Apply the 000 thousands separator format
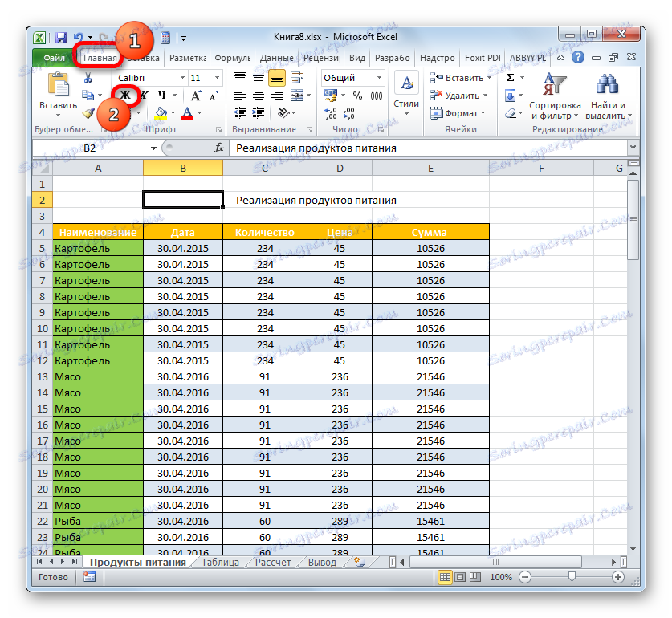 (x=377, y=96)
